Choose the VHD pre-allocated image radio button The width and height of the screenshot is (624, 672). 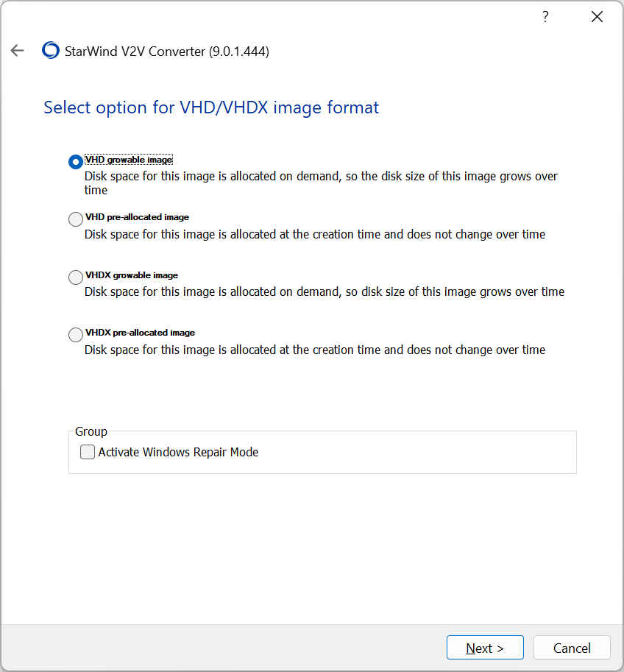coord(75,219)
